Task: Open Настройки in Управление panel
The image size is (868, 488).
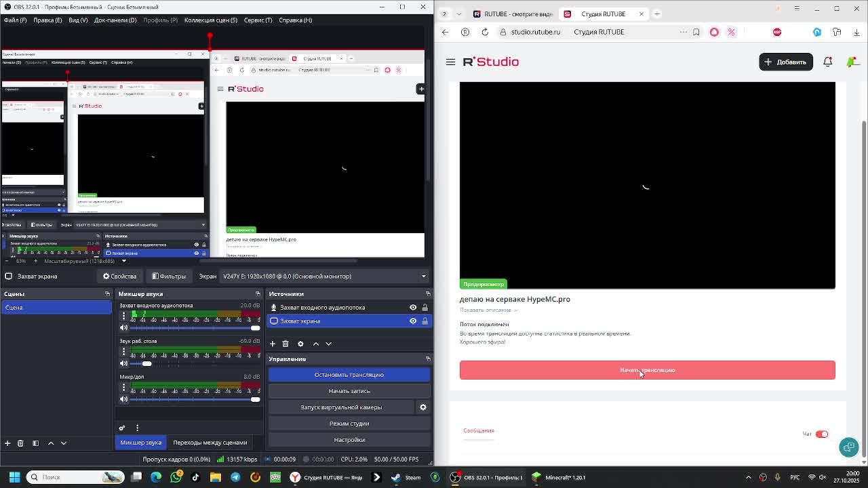Action: pos(349,440)
